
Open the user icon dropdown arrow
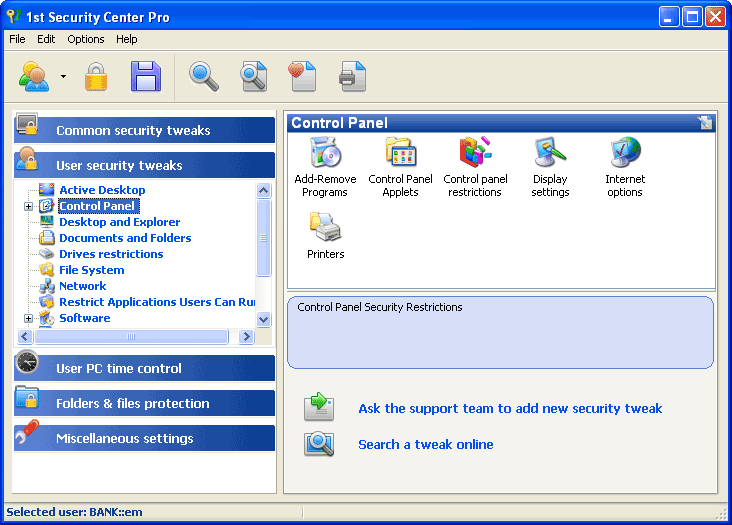pyautogui.click(x=63, y=77)
